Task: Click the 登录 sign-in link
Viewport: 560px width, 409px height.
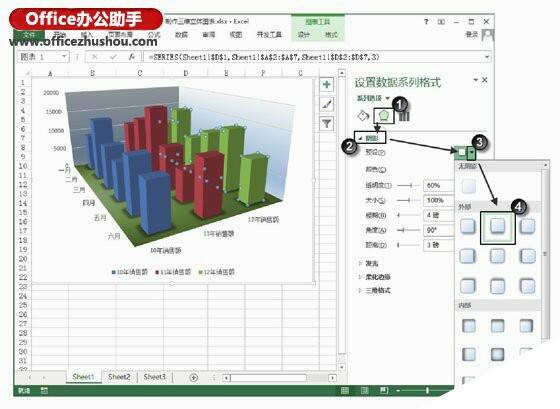Action: (x=472, y=34)
